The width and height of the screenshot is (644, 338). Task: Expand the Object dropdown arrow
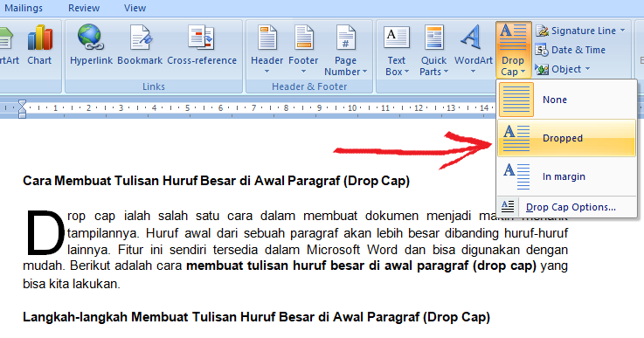(587, 69)
